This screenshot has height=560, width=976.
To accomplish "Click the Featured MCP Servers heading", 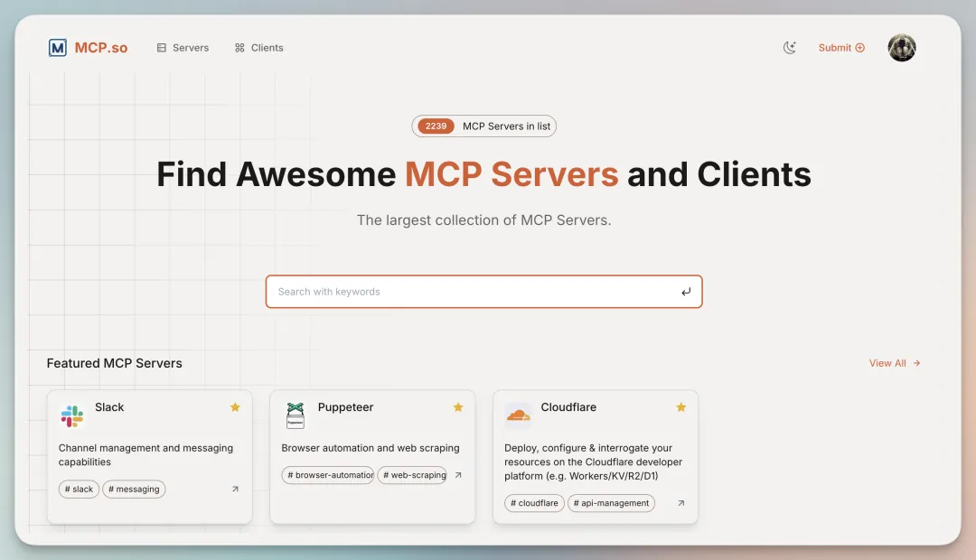I will point(115,363).
